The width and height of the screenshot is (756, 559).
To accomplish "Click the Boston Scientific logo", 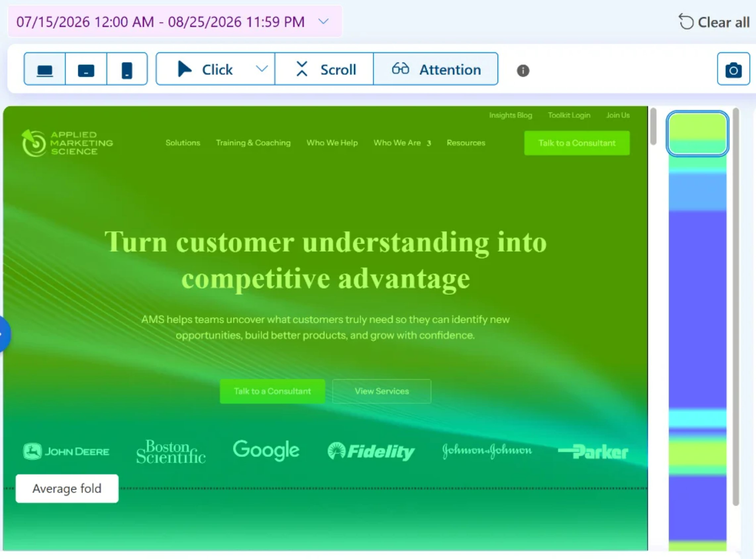I will 171,451.
